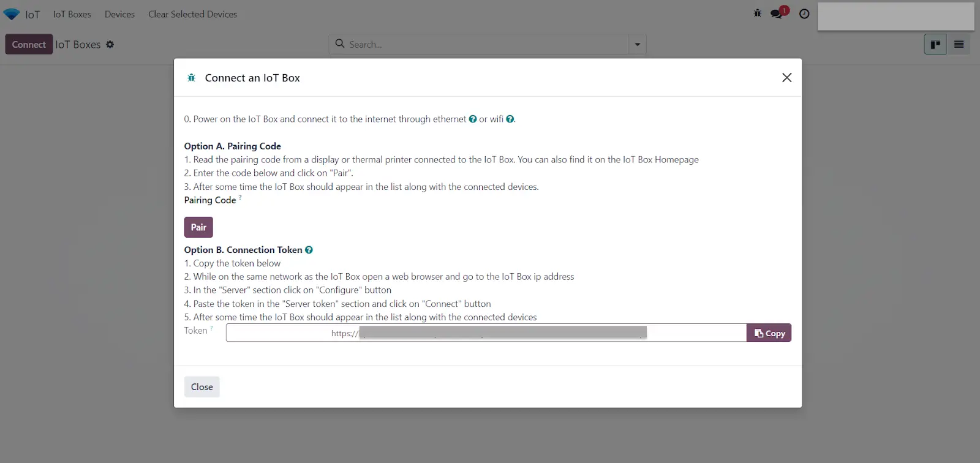Close the Connect an IoT Box dialog with X
The height and width of the screenshot is (463, 980).
(787, 77)
